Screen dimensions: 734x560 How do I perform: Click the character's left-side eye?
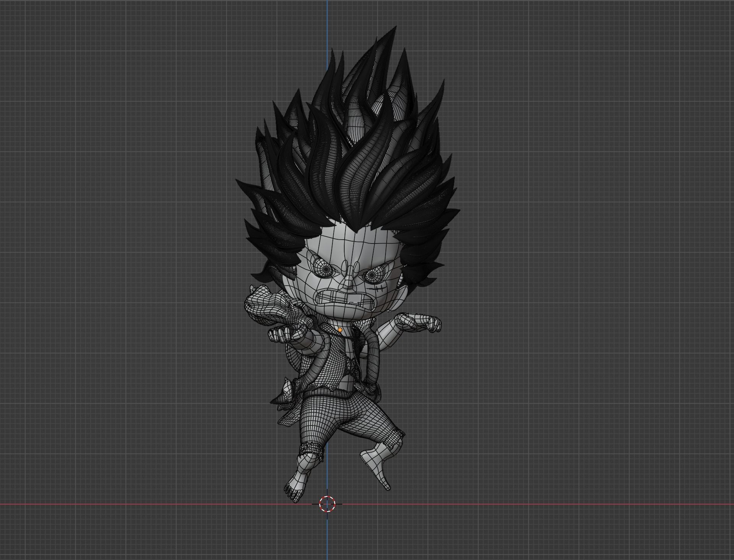pos(325,269)
